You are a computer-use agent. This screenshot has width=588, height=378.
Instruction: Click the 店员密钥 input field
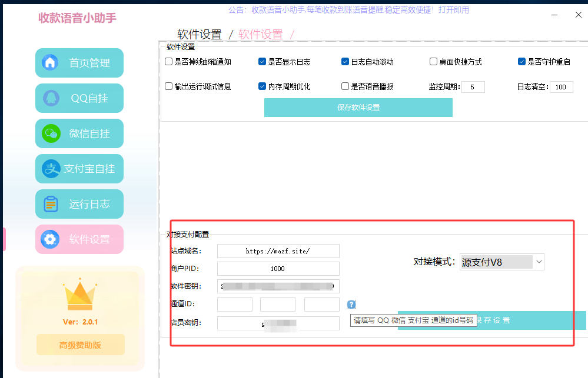pos(278,323)
